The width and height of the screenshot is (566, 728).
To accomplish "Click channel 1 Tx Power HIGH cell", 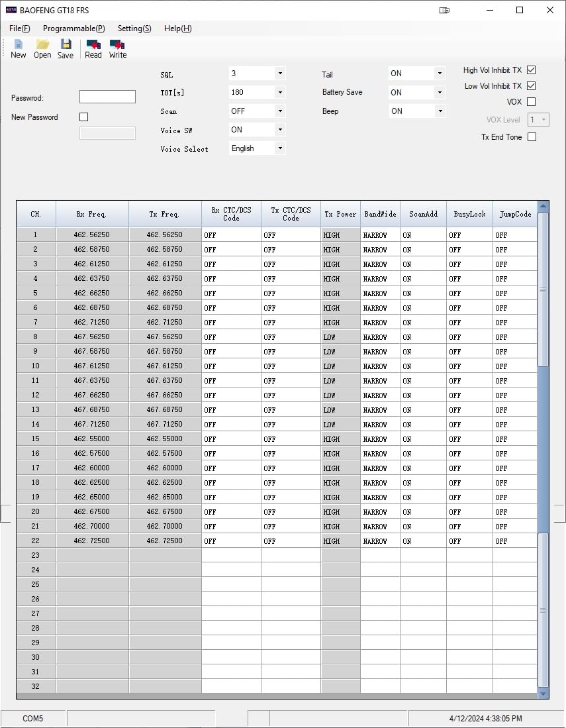I will click(x=340, y=234).
